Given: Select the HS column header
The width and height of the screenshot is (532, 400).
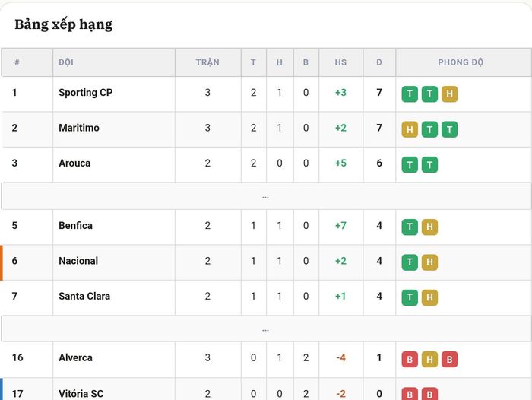Looking at the screenshot, I should (340, 62).
